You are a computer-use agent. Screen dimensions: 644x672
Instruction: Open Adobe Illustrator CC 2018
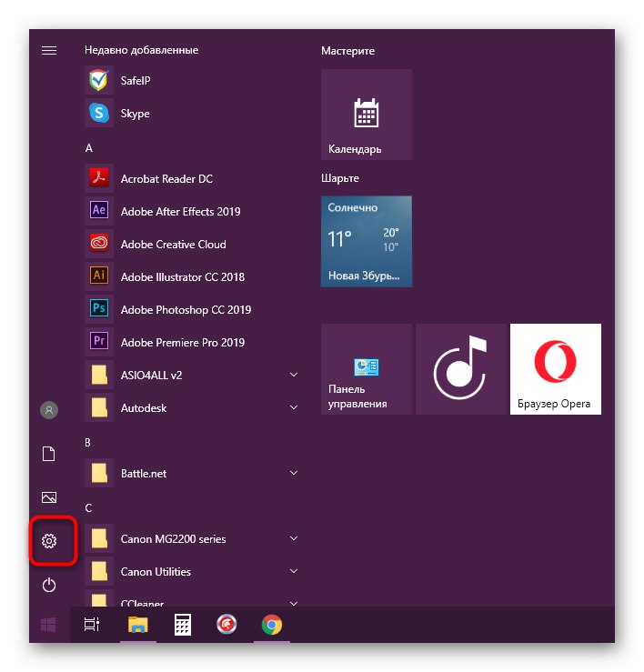point(191,276)
